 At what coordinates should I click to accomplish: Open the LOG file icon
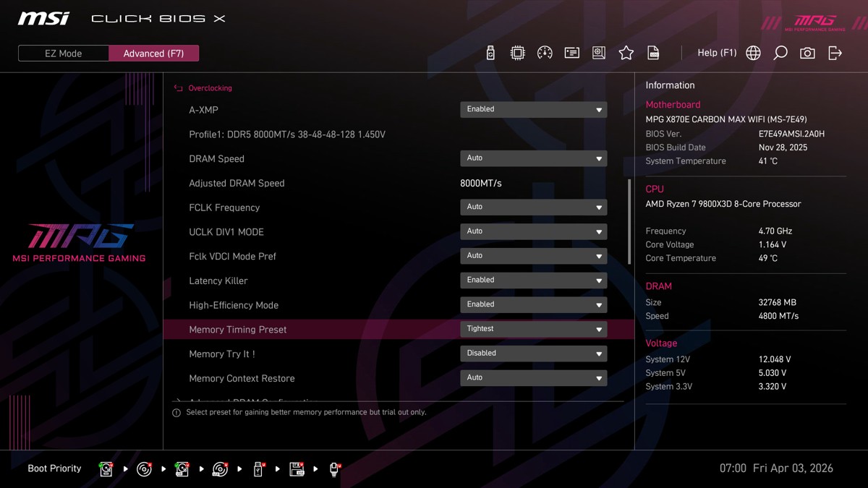[653, 53]
